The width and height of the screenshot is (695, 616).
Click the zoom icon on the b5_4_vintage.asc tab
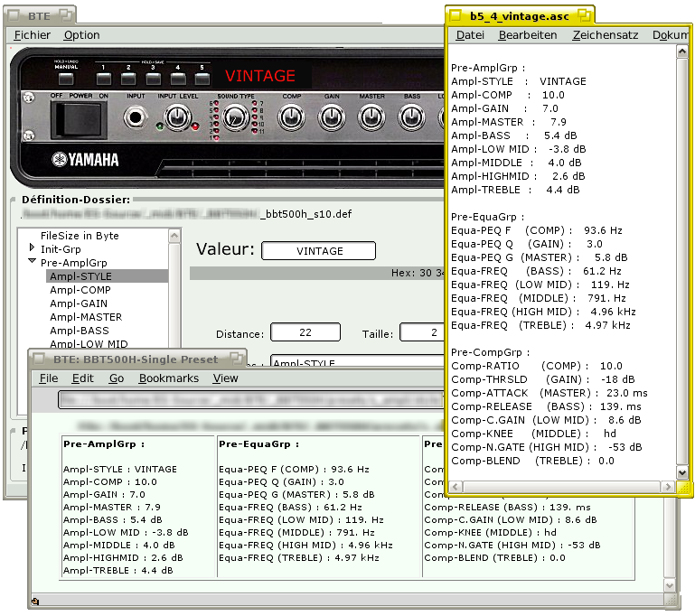point(585,15)
